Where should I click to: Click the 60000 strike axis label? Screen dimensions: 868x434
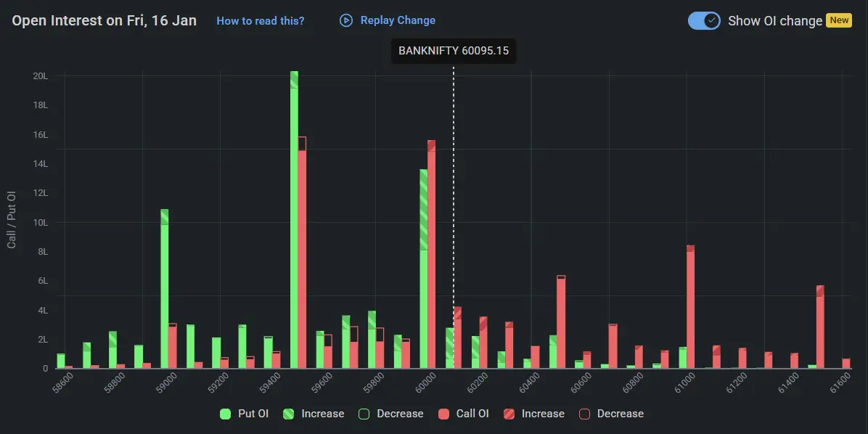pos(427,379)
